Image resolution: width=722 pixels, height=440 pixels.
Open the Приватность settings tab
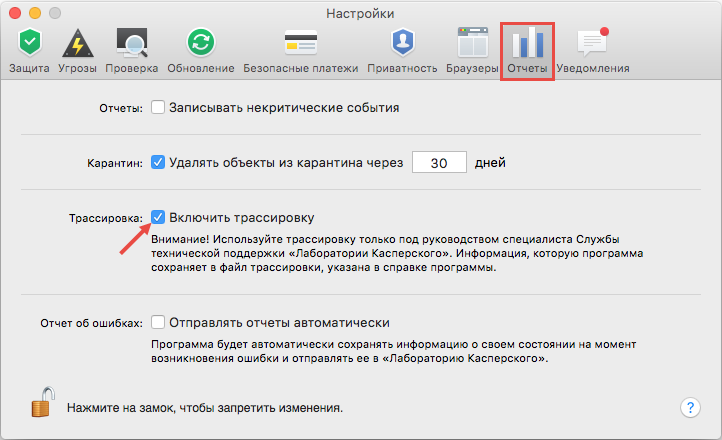point(402,51)
